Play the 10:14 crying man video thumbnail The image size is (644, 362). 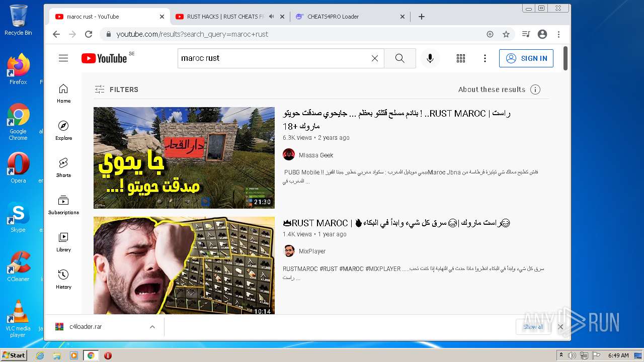pyautogui.click(x=184, y=265)
